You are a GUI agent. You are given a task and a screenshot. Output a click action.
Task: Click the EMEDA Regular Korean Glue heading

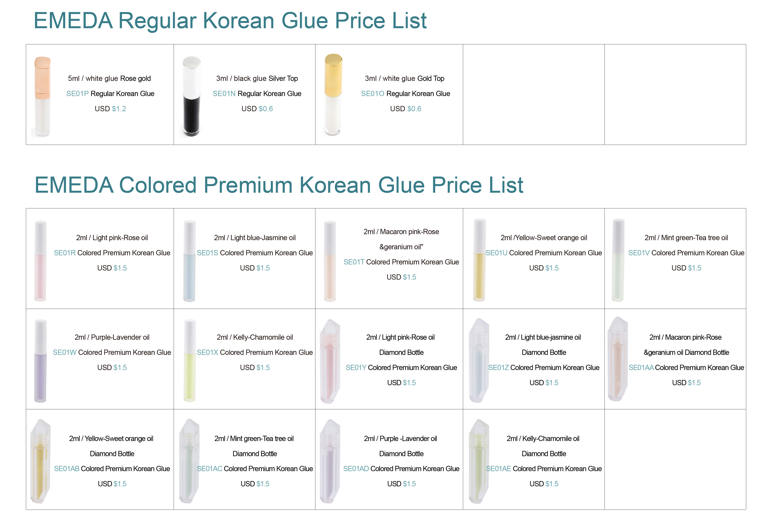[230, 21]
